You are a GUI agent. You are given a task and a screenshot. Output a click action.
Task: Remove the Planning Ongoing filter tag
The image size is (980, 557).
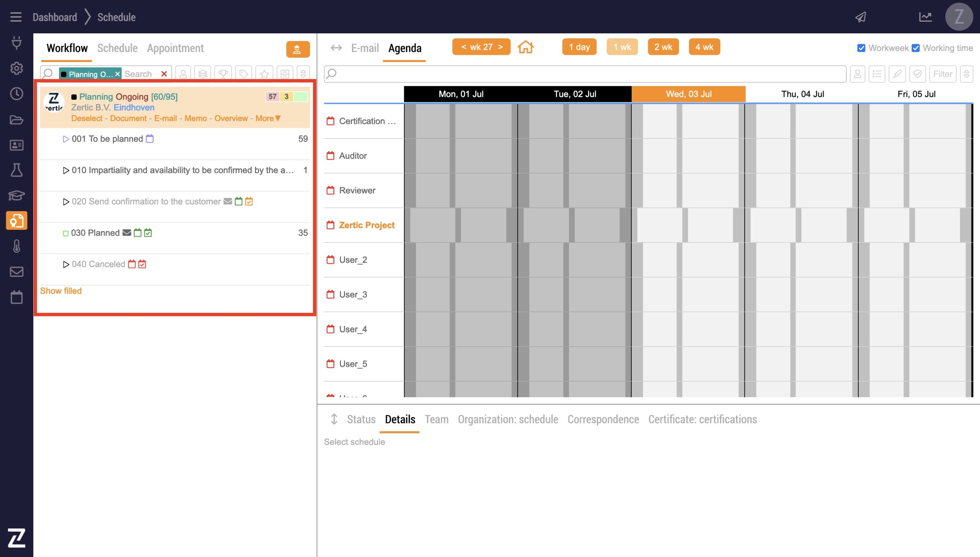pos(118,74)
